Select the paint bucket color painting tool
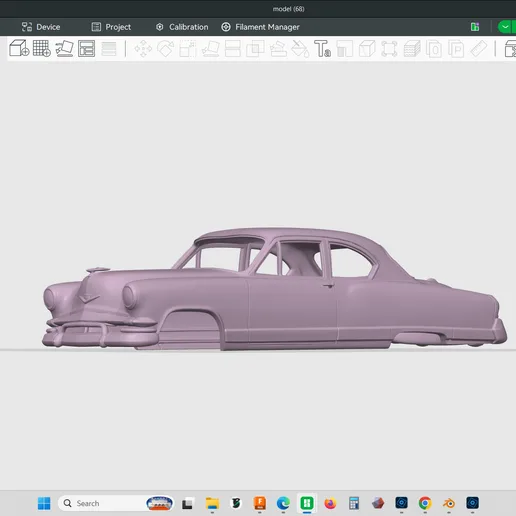516x516 pixels. (300, 49)
